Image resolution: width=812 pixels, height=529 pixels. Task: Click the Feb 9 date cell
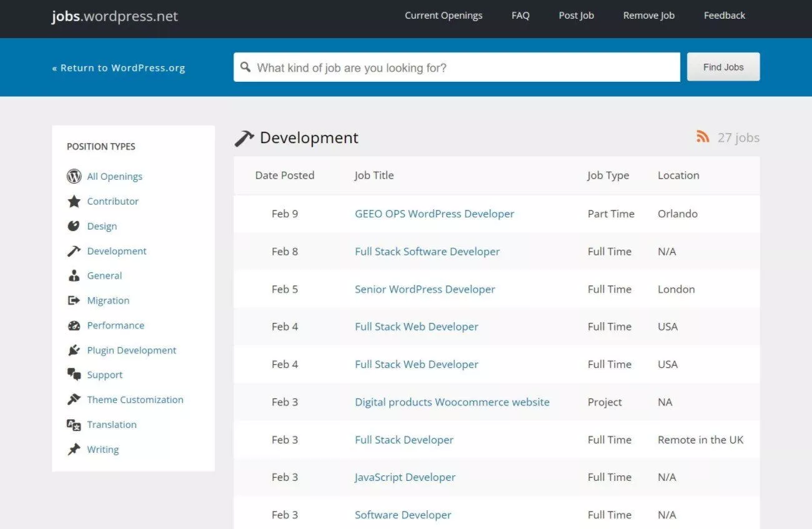285,214
